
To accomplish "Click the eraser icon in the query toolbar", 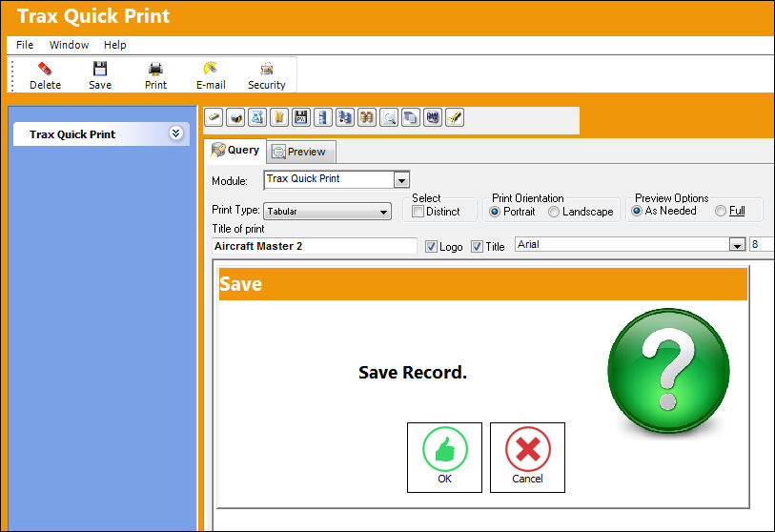I will (214, 117).
